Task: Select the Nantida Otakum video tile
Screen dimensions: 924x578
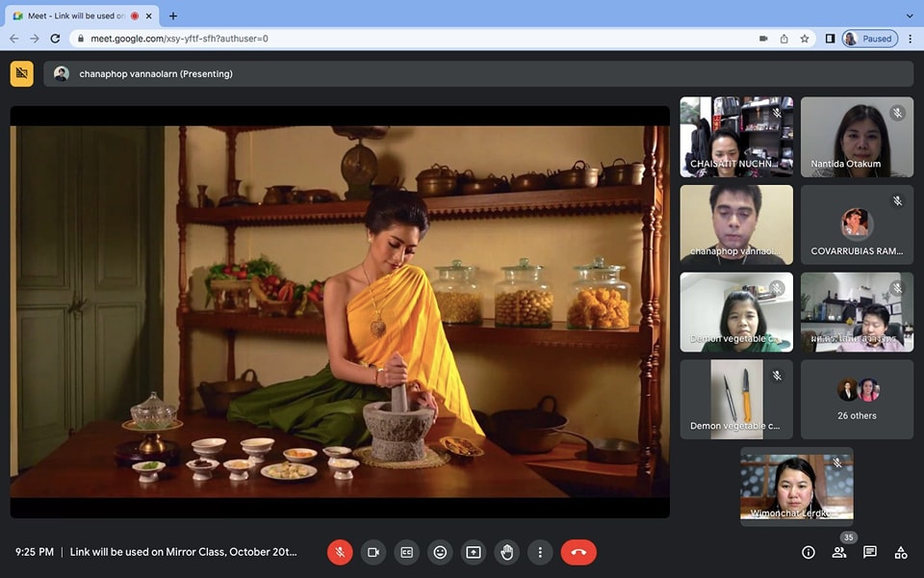Action: (x=857, y=137)
